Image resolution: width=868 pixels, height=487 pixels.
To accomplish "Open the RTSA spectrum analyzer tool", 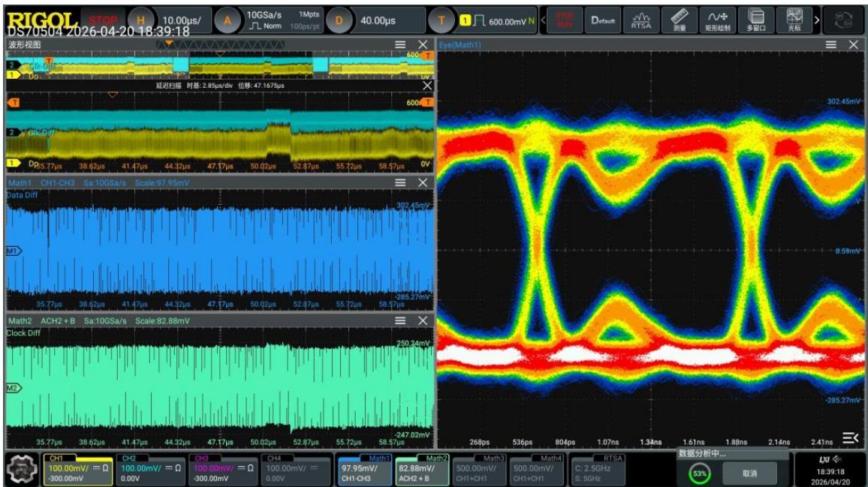I will (x=641, y=20).
